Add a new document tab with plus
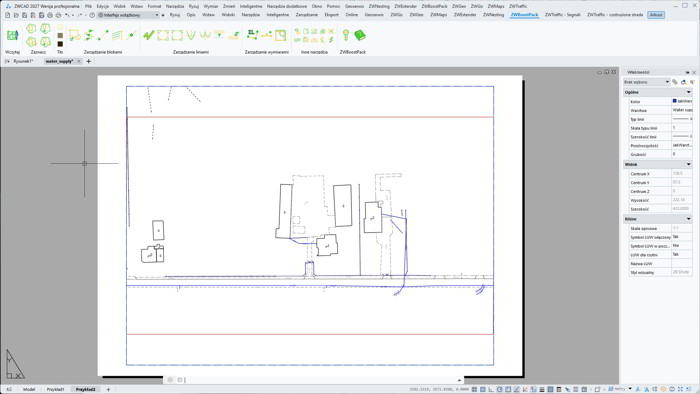The width and height of the screenshot is (700, 394). (88, 62)
